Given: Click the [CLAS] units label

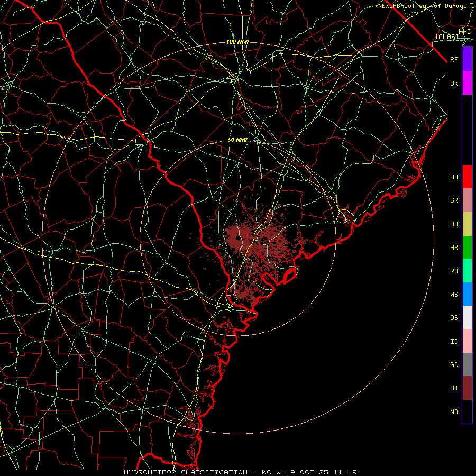Looking at the screenshot, I should pos(447,36).
